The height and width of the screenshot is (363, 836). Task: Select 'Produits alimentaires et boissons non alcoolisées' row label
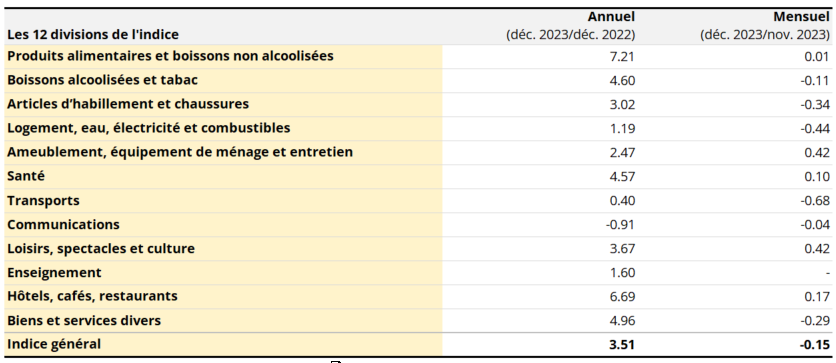[x=170, y=55]
